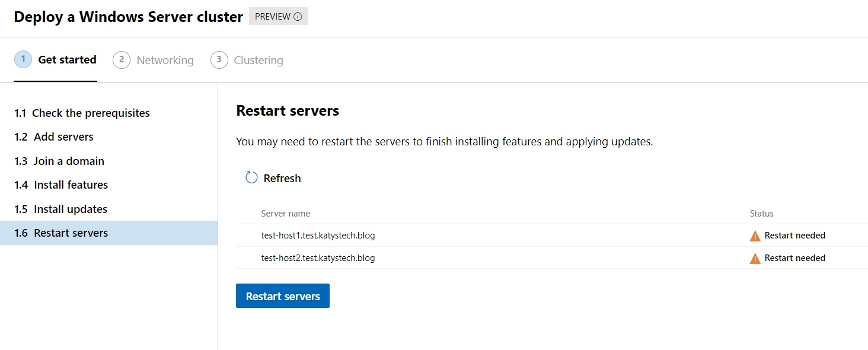Select 1.4 Install features step
The width and height of the screenshot is (868, 350).
tap(61, 185)
